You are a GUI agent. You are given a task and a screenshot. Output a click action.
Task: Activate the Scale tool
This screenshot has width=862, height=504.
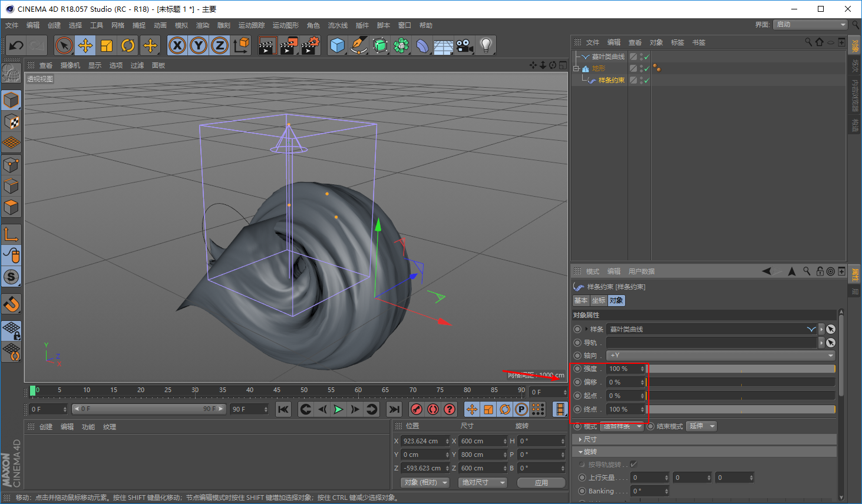click(x=107, y=45)
